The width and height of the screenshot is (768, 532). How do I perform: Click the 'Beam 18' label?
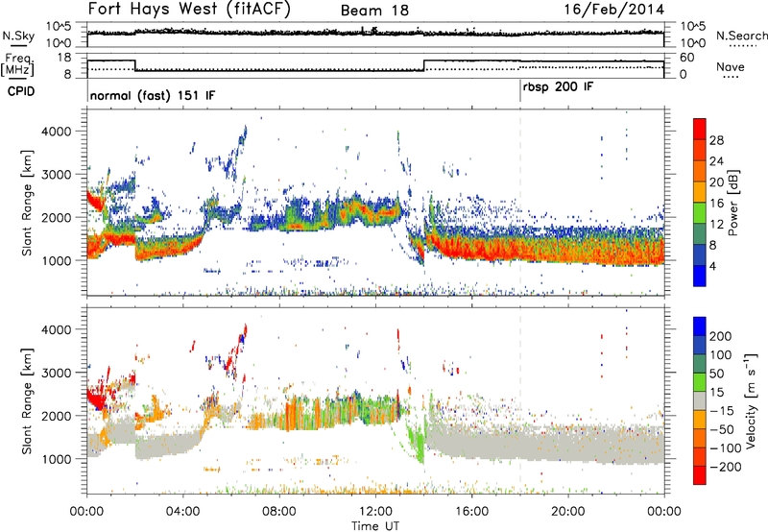coord(374,11)
